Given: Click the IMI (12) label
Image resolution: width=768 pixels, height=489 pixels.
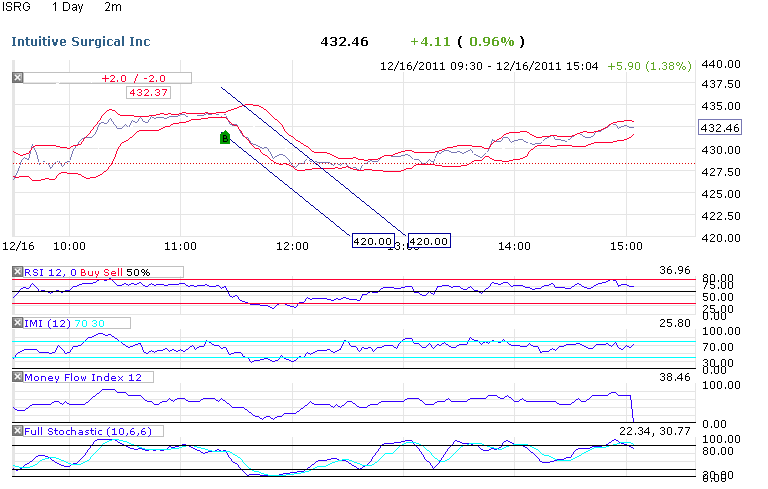Looking at the screenshot, I should pos(48,323).
